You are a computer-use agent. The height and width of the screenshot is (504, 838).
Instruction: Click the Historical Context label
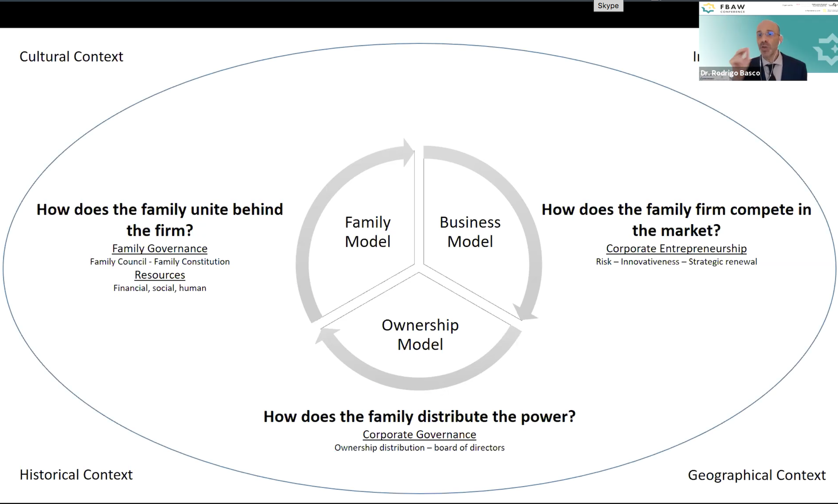click(x=76, y=475)
